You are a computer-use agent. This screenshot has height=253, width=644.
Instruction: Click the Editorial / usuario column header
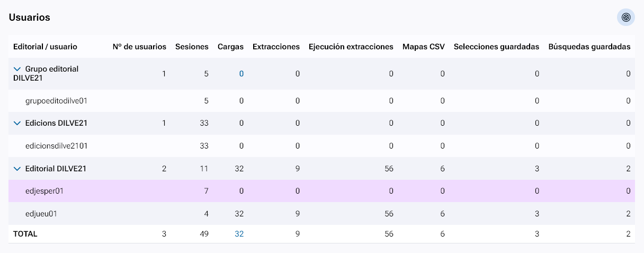click(x=45, y=47)
